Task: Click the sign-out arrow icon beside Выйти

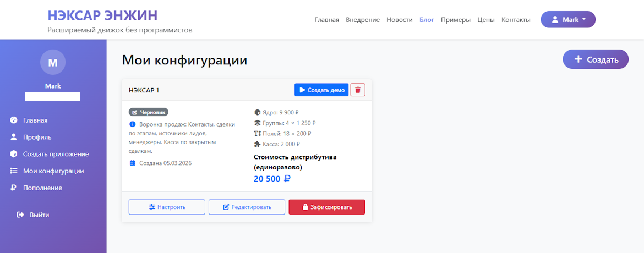Action: coord(20,215)
